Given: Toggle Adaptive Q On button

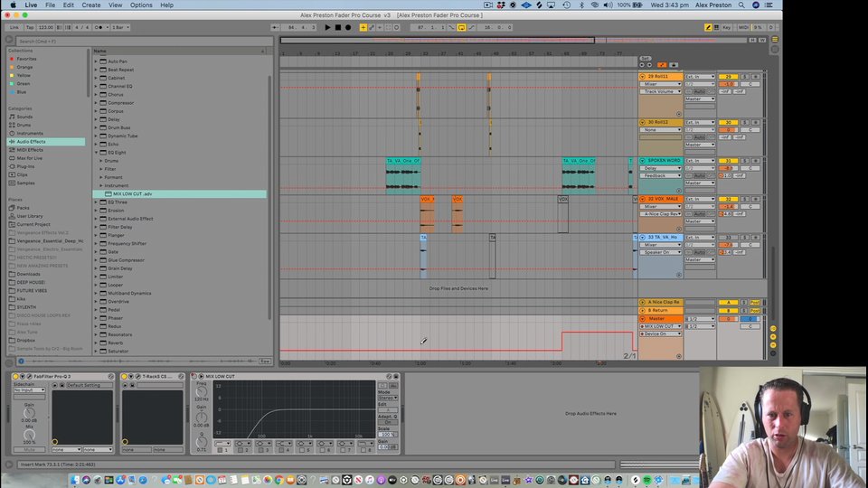Looking at the screenshot, I should point(387,422).
